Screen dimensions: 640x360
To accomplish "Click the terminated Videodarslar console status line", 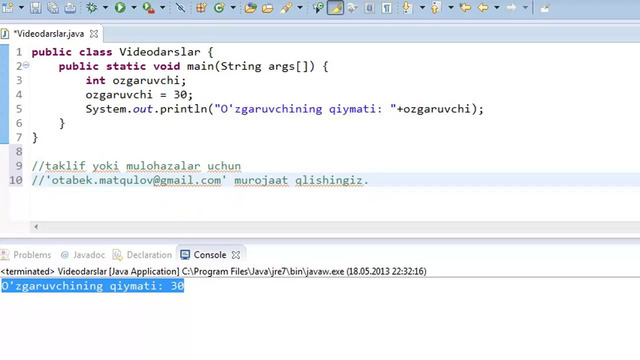I will [213, 271].
